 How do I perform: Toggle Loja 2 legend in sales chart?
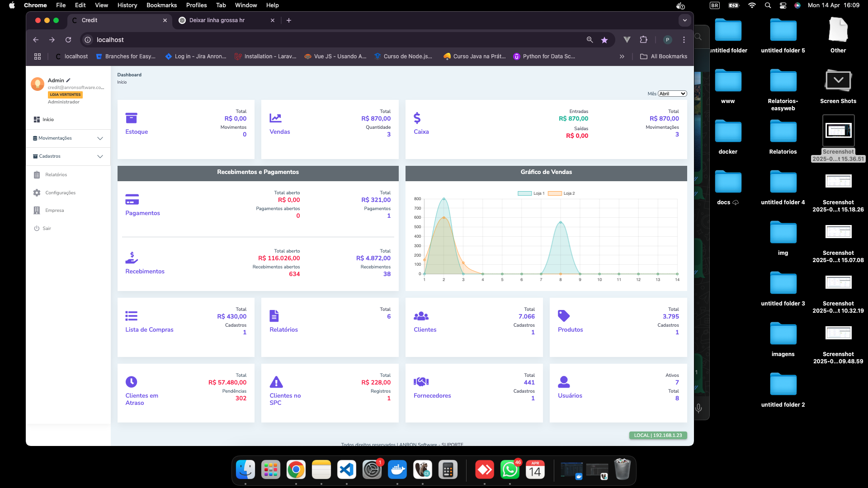(x=561, y=193)
